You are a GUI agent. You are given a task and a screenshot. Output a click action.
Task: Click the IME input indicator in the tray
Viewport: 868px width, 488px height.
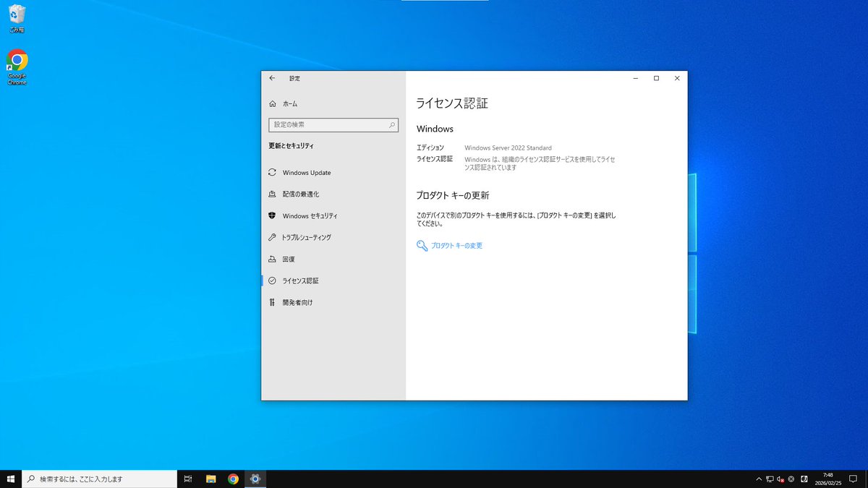804,479
